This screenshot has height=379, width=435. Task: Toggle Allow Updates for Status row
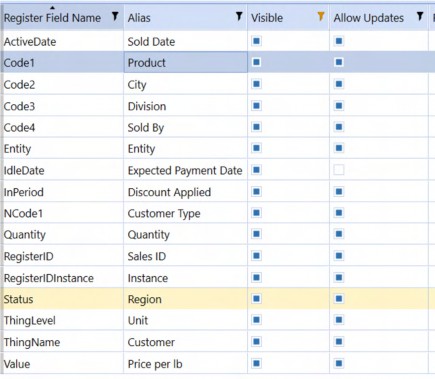(x=339, y=299)
